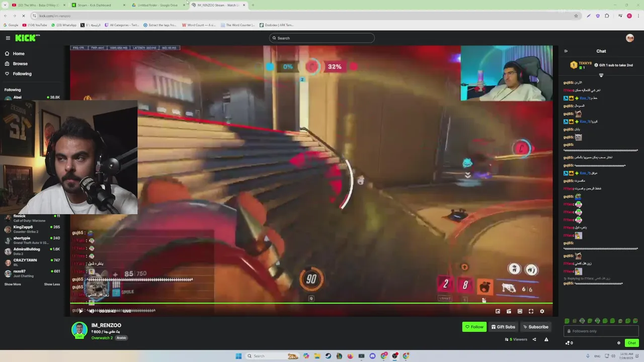Report the stream via warning icon
The image size is (644, 362).
click(x=546, y=339)
